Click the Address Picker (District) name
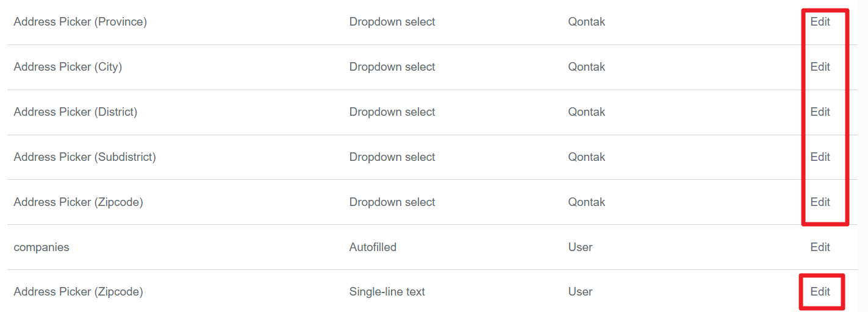 (75, 112)
